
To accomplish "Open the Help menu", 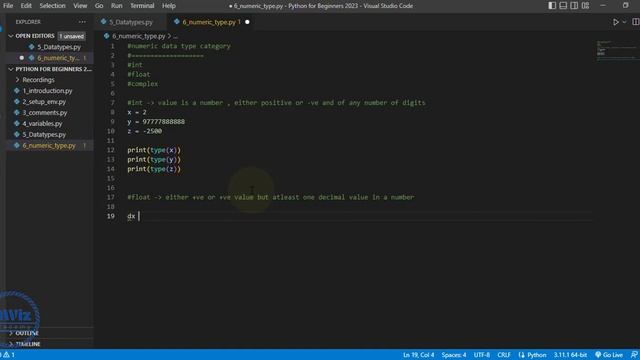I will [x=169, y=6].
